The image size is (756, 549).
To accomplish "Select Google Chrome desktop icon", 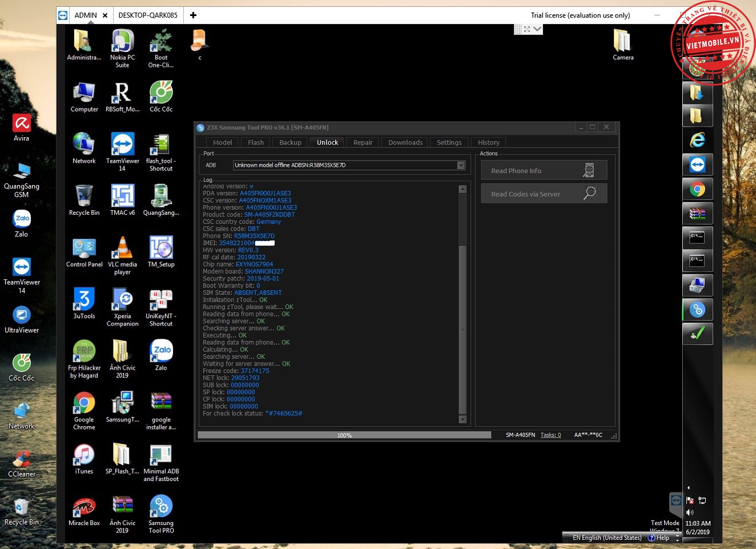I will tap(85, 411).
